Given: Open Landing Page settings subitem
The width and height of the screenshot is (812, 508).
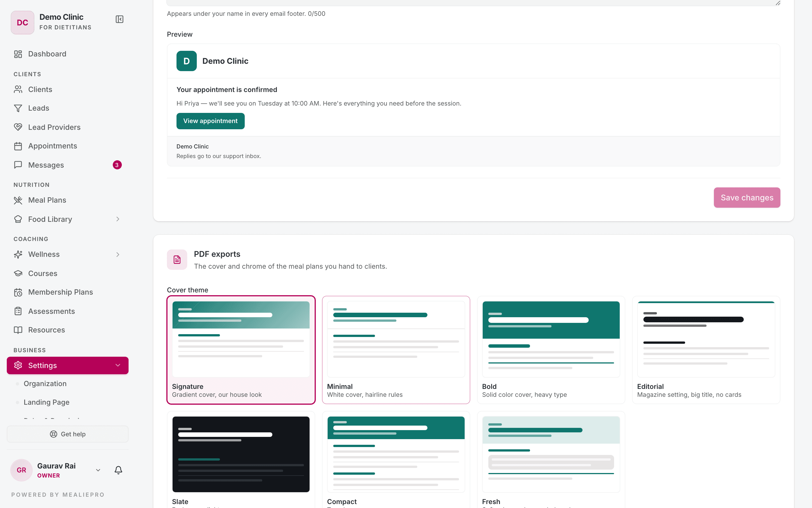Looking at the screenshot, I should [46, 402].
